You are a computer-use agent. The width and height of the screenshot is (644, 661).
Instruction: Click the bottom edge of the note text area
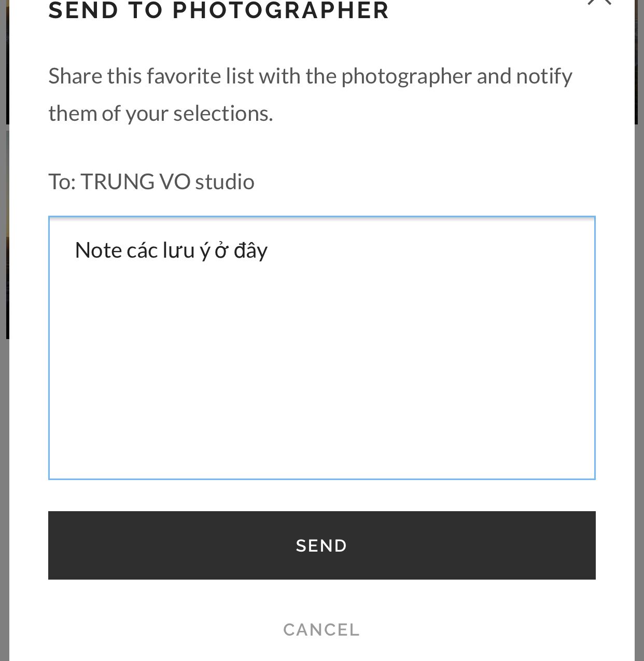[x=321, y=479]
